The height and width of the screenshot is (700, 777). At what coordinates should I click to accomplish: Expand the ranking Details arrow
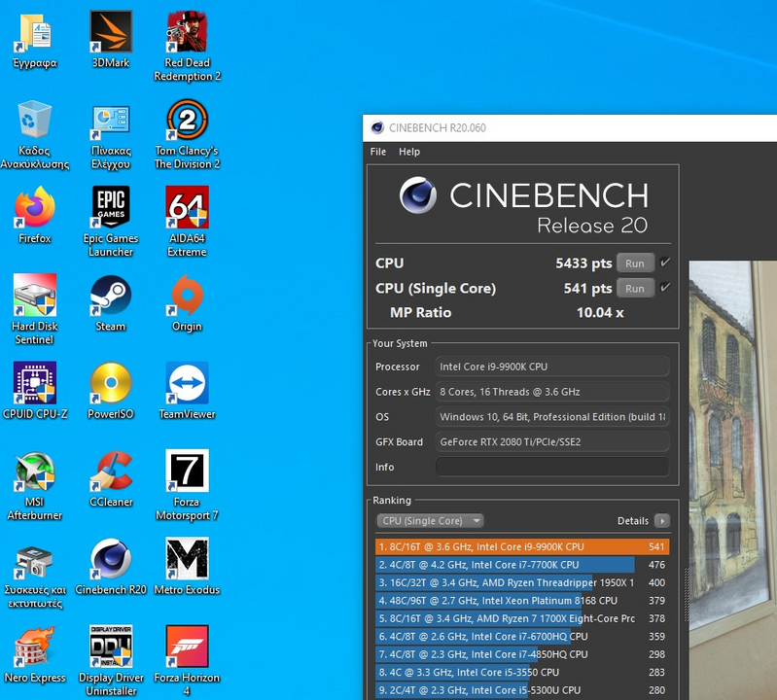(662, 521)
